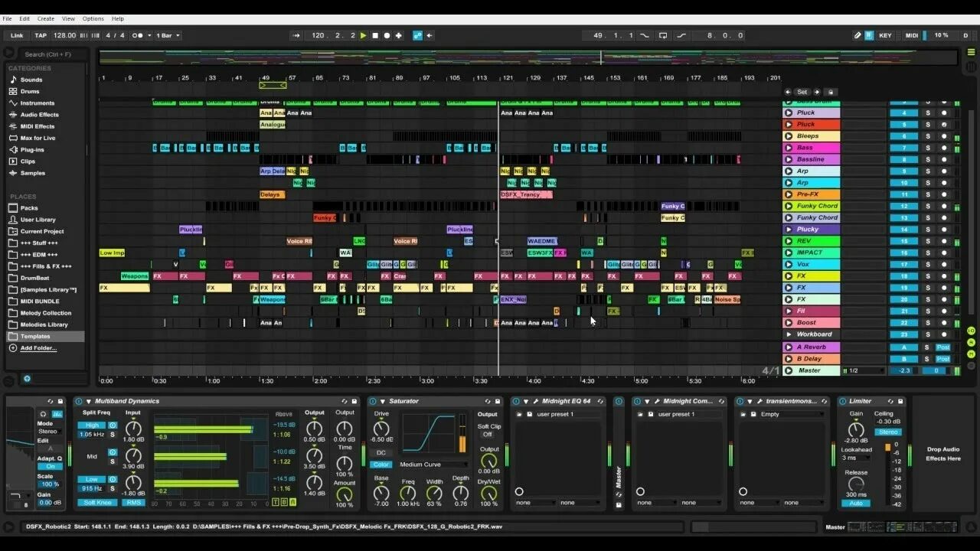The image size is (980, 551).
Task: Open the Clips category
Action: tap(28, 161)
